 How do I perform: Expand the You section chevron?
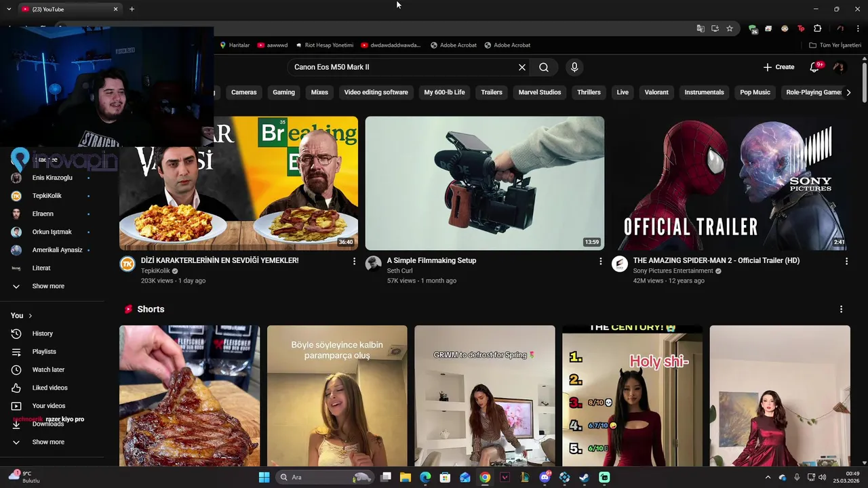pos(30,316)
